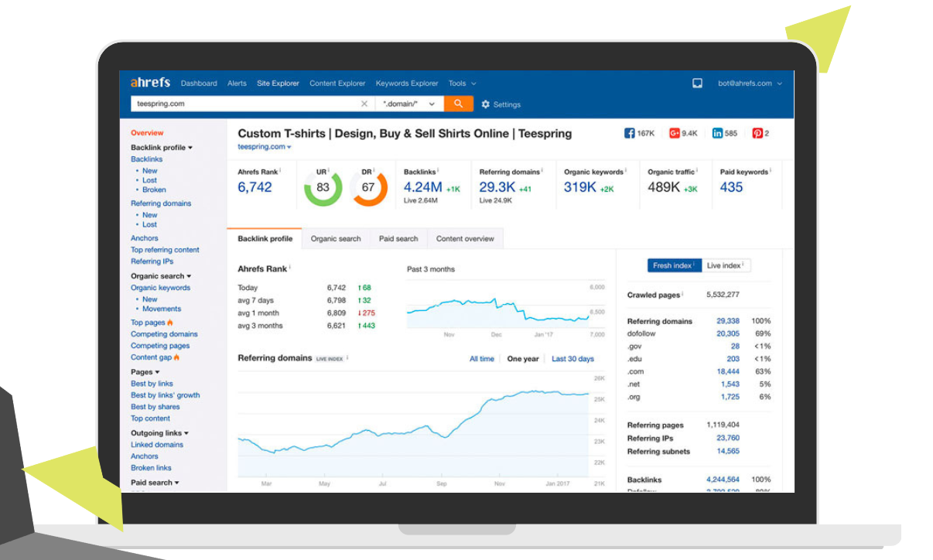Collapse the Outgoing links sidebar section

160,433
